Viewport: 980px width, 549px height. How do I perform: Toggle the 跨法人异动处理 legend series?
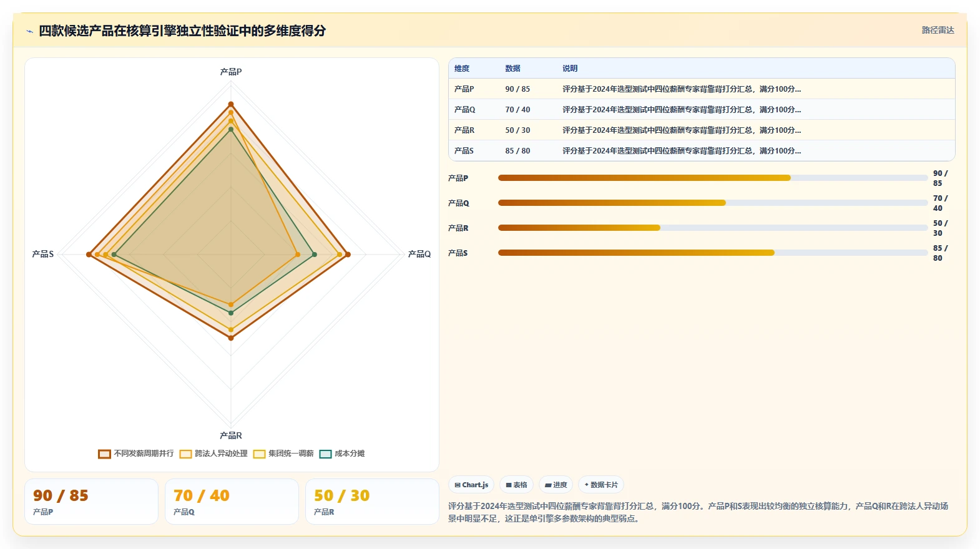point(213,454)
